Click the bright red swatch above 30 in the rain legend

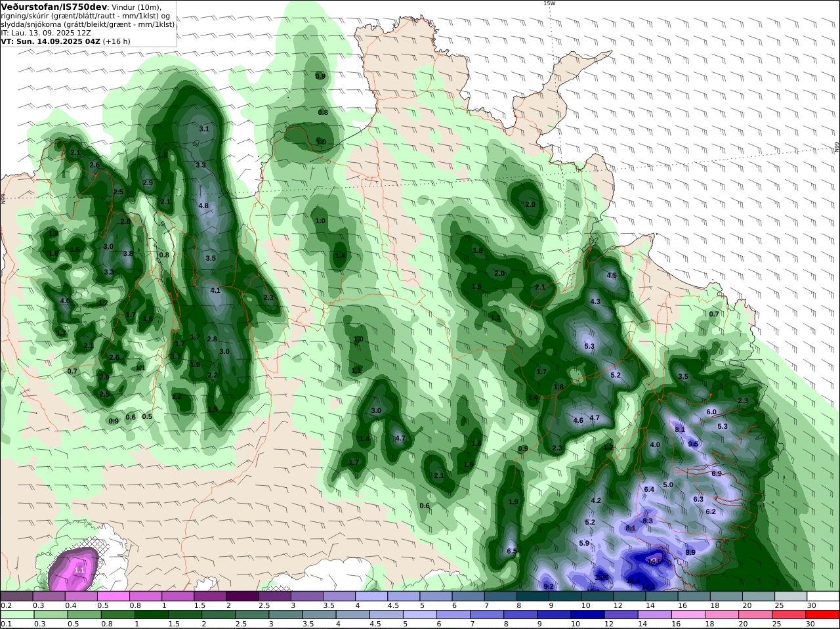[x=823, y=614]
